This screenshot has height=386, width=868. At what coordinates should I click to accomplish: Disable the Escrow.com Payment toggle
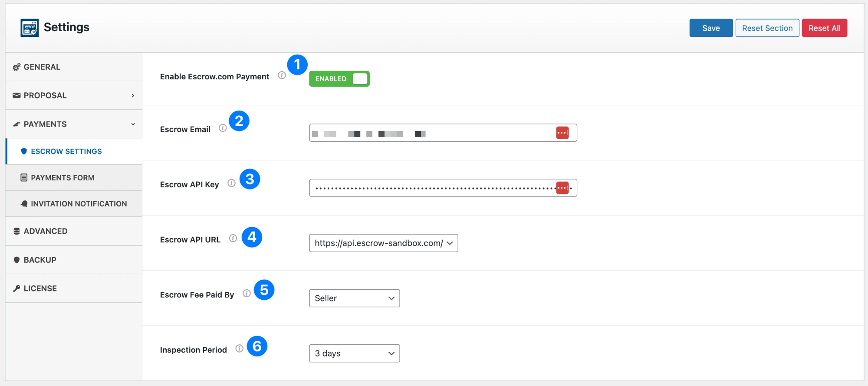click(x=339, y=79)
